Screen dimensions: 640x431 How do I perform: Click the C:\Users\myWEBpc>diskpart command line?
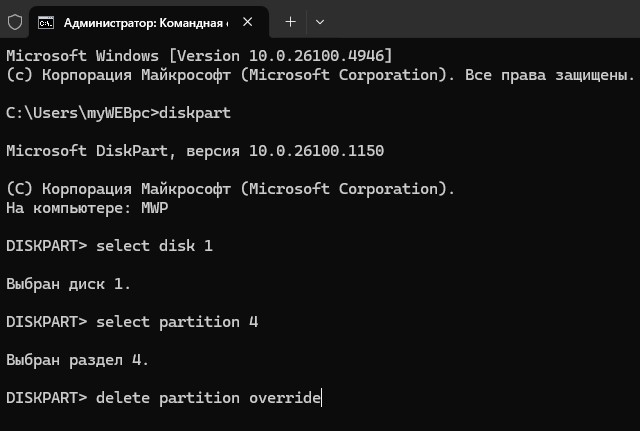point(118,113)
